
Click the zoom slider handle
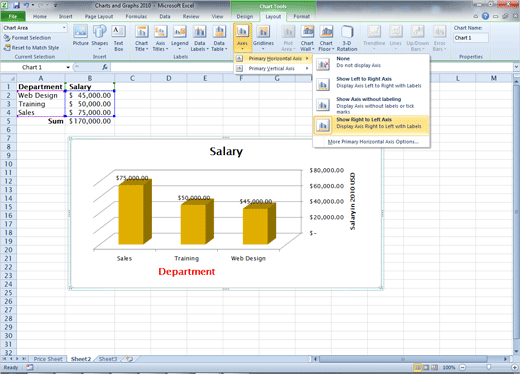coord(488,367)
